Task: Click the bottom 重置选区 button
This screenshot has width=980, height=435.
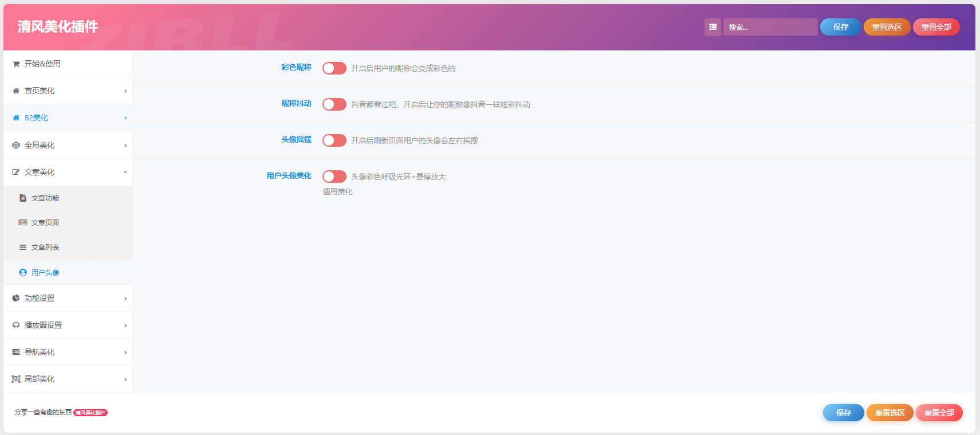Action: coord(890,413)
